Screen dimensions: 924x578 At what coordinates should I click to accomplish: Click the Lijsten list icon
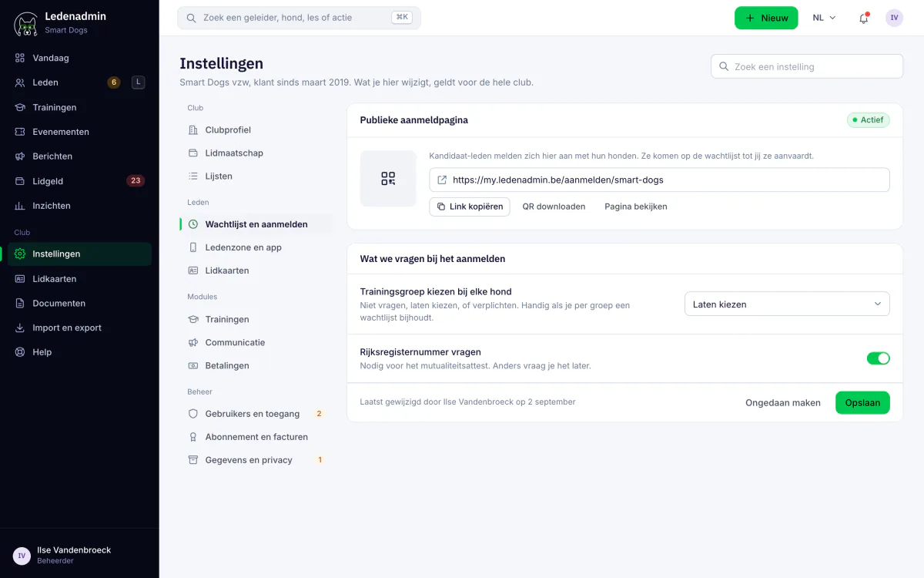pyautogui.click(x=193, y=176)
